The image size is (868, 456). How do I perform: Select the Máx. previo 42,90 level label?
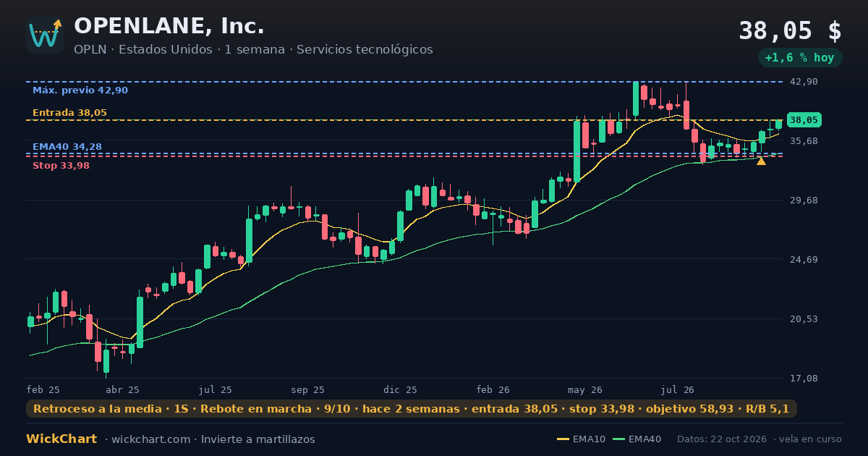click(80, 90)
